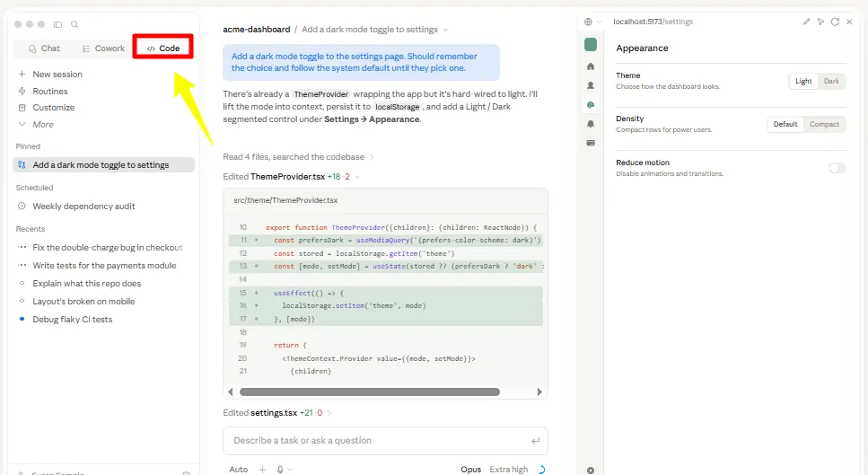Open search via the magnifier icon

pos(75,24)
